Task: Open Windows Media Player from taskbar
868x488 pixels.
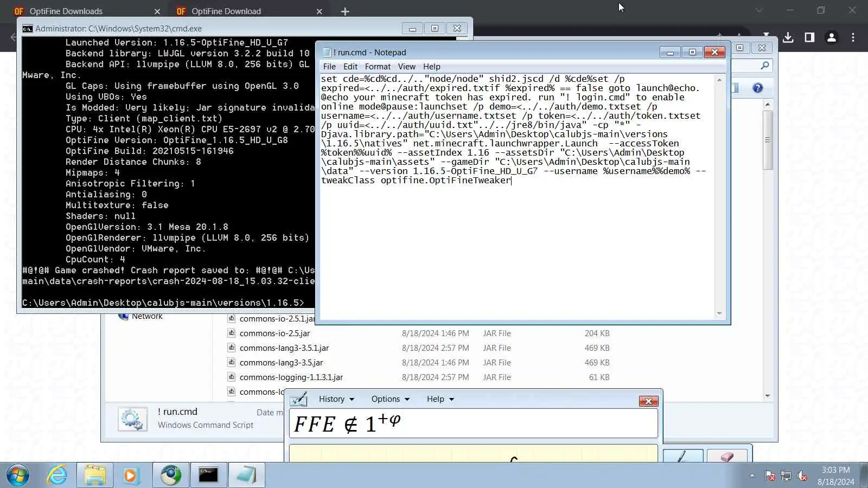Action: (131, 476)
